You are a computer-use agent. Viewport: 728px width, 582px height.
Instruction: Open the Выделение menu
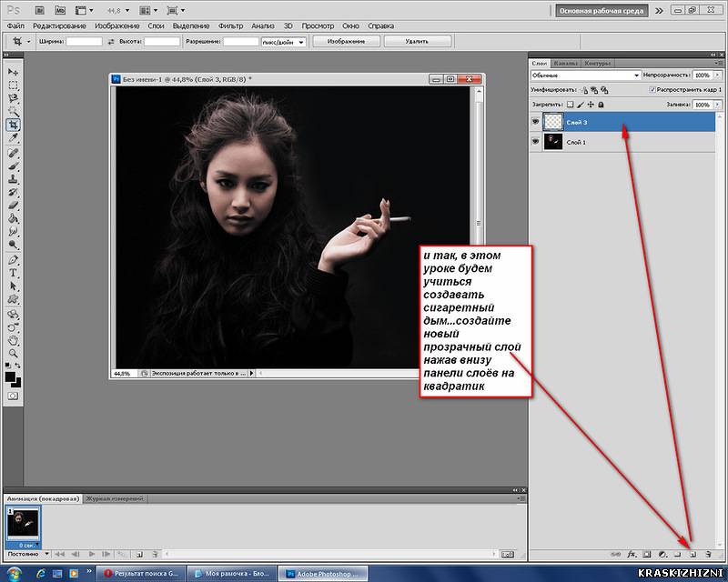[191, 26]
